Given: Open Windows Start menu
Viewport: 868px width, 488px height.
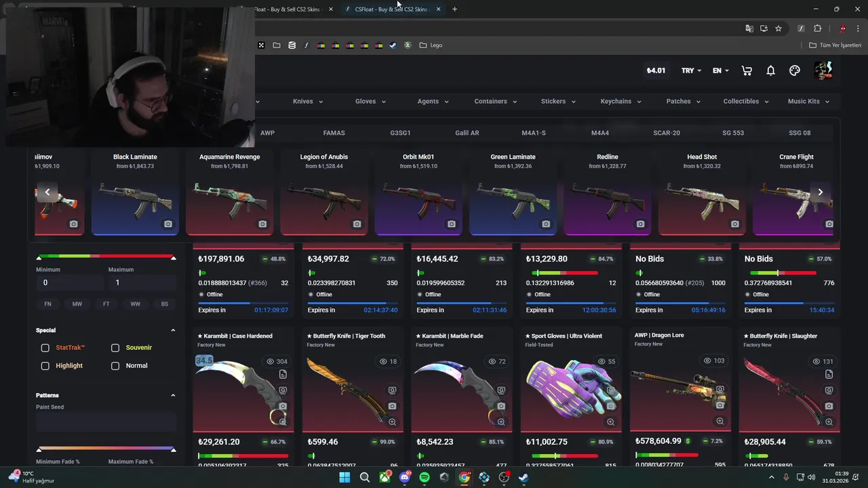Looking at the screenshot, I should tap(344, 477).
